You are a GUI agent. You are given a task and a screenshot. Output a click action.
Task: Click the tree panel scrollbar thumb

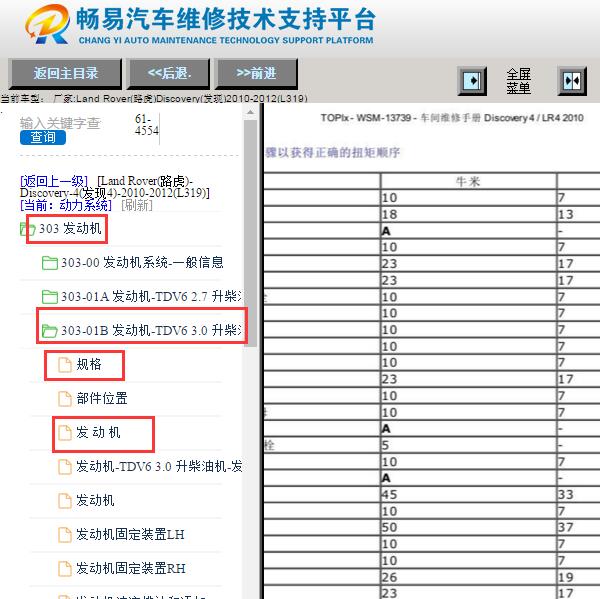click(250, 233)
